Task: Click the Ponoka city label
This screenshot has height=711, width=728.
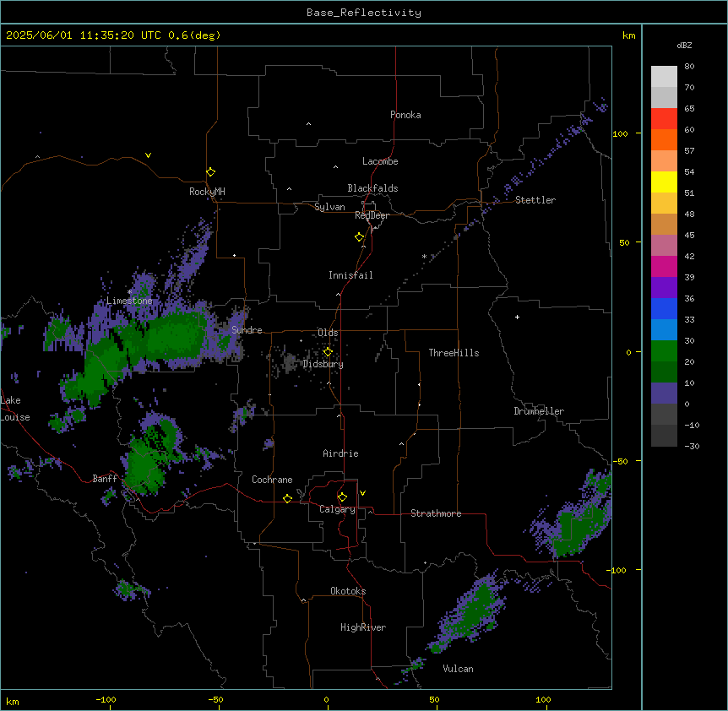Action: 405,115
